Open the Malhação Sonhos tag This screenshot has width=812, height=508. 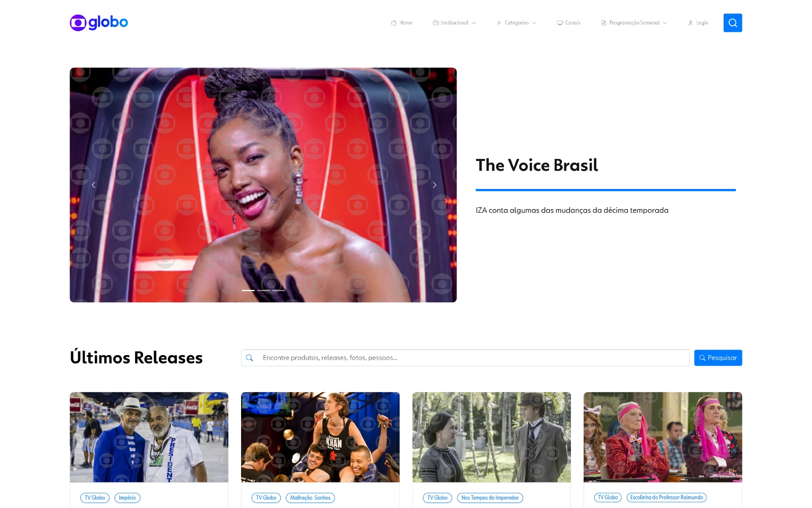tap(310, 498)
